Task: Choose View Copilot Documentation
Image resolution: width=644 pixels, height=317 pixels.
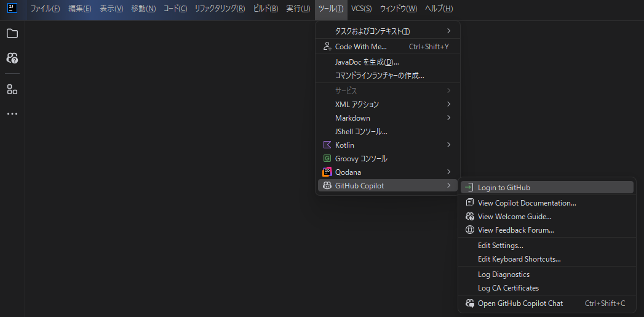Action: 547,203
